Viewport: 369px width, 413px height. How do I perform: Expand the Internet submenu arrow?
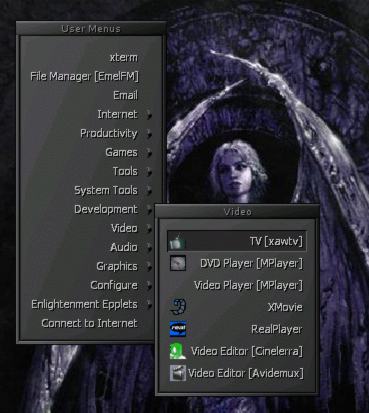[x=149, y=115]
